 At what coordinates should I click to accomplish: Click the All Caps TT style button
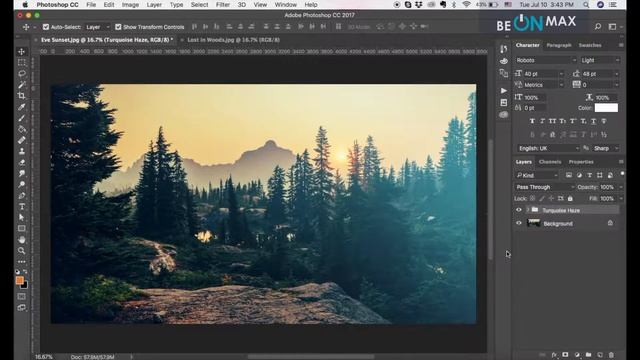tap(553, 121)
